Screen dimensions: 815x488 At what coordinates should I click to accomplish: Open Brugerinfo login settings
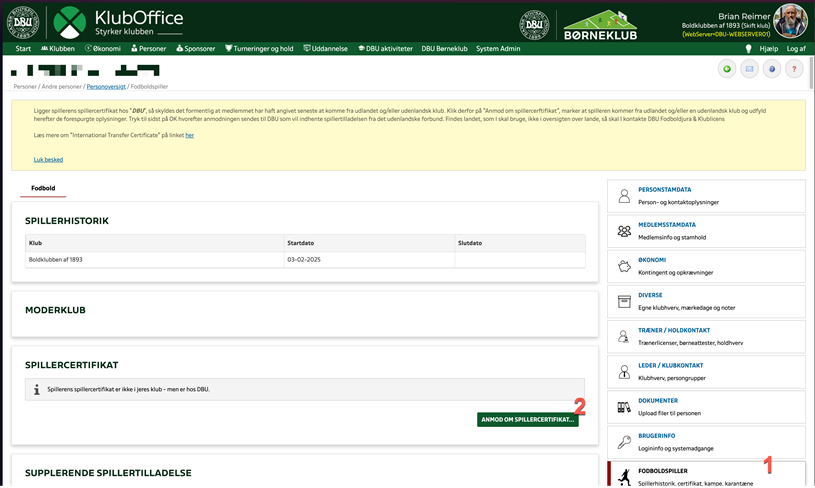(x=706, y=441)
